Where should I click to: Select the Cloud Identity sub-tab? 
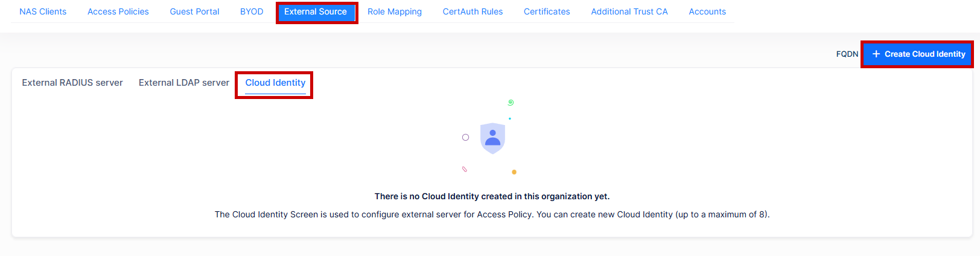point(275,83)
